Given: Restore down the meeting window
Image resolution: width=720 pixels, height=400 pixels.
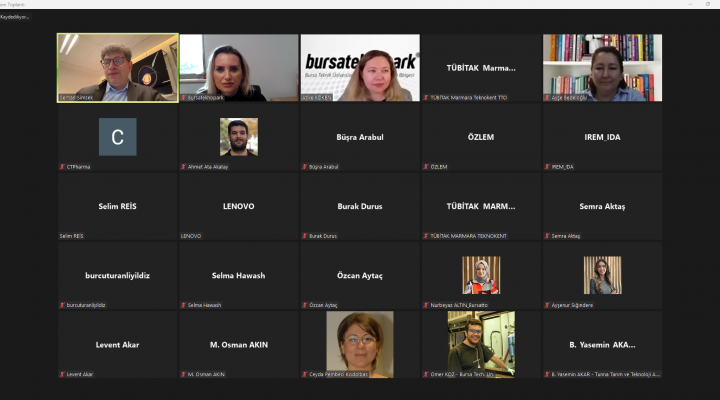Looking at the screenshot, I should pyautogui.click(x=708, y=4).
